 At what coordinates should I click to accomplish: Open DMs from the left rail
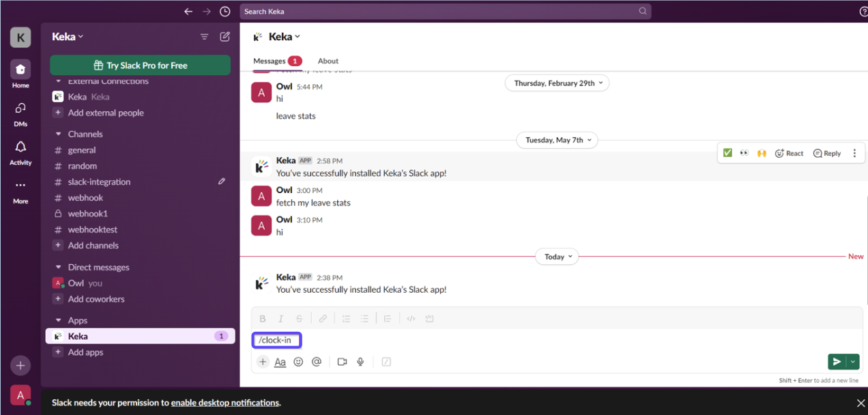pos(20,113)
